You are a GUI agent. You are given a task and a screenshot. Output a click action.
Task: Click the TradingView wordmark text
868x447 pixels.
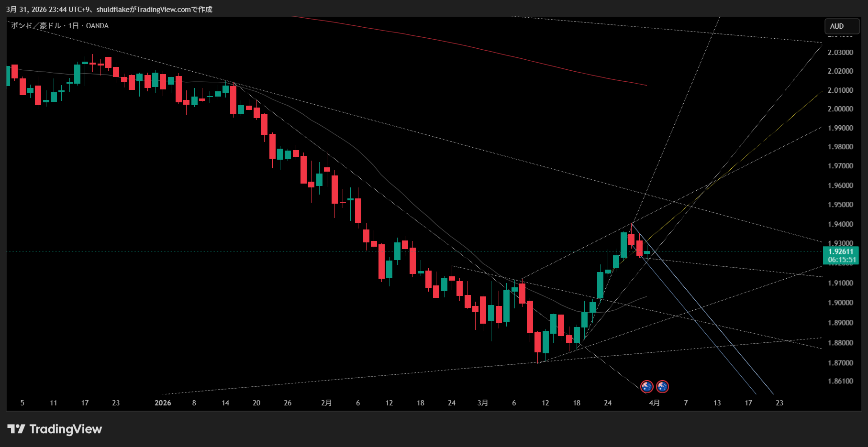click(x=66, y=429)
